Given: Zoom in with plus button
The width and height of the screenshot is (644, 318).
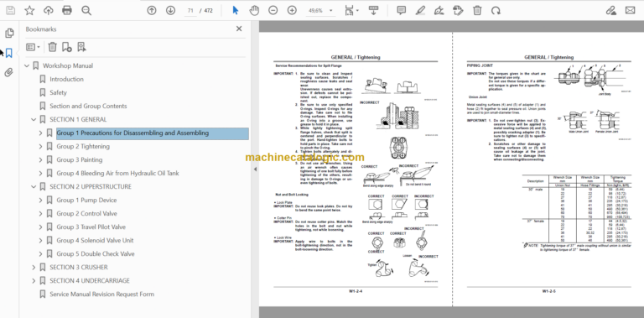Looking at the screenshot, I should [x=292, y=10].
